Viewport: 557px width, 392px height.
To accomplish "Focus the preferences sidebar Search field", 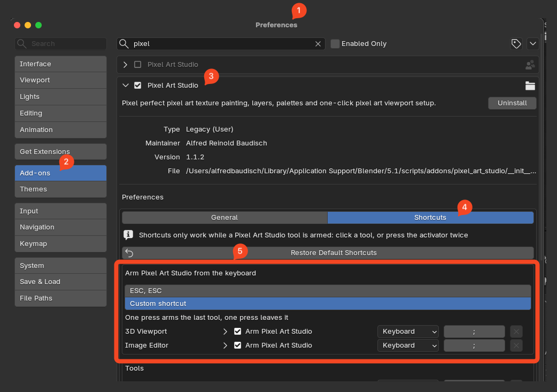I will [x=61, y=44].
